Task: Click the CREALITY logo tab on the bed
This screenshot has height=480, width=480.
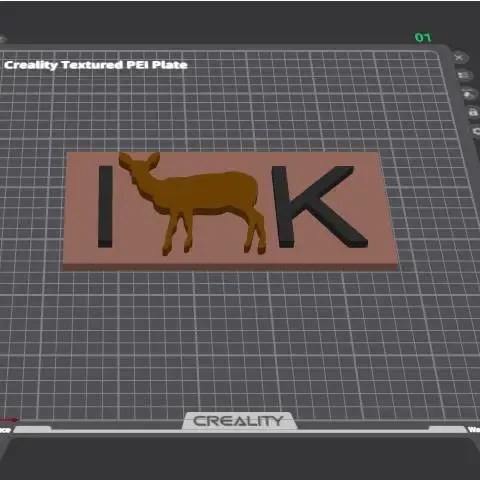Action: [239, 421]
